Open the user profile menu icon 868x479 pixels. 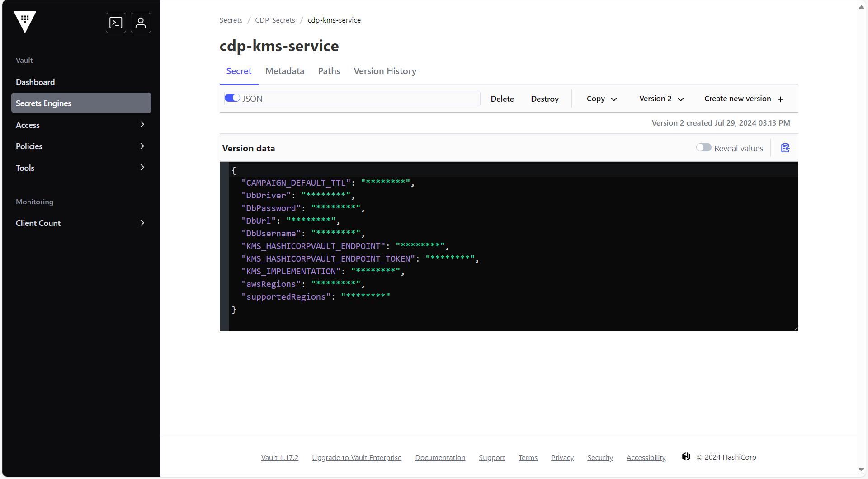click(x=141, y=23)
